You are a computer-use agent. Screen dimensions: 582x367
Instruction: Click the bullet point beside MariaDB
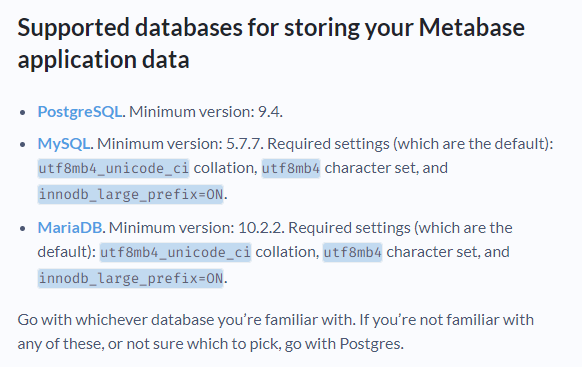click(23, 228)
